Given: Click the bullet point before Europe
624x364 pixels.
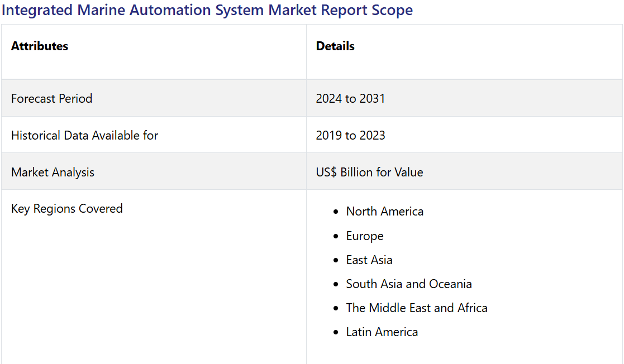Looking at the screenshot, I should [335, 237].
